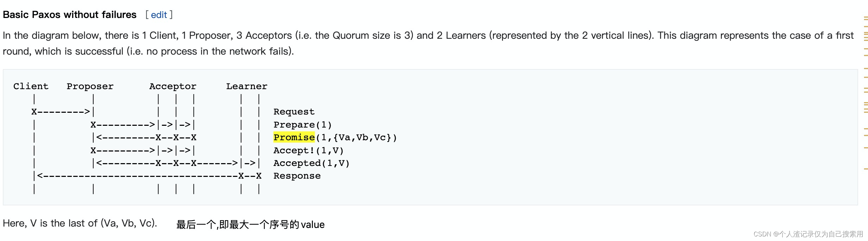Open the edit link beside the heading
The width and height of the screenshot is (868, 241).
coord(159,15)
